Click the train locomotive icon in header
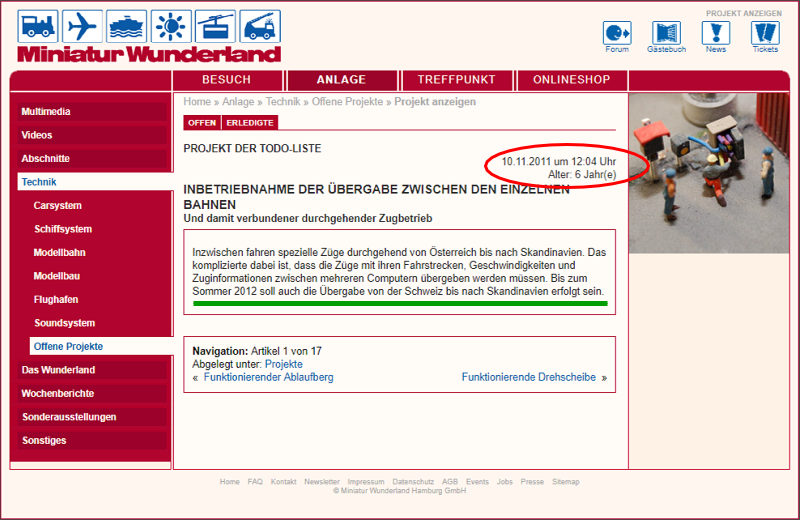The width and height of the screenshot is (800, 520). (38, 26)
